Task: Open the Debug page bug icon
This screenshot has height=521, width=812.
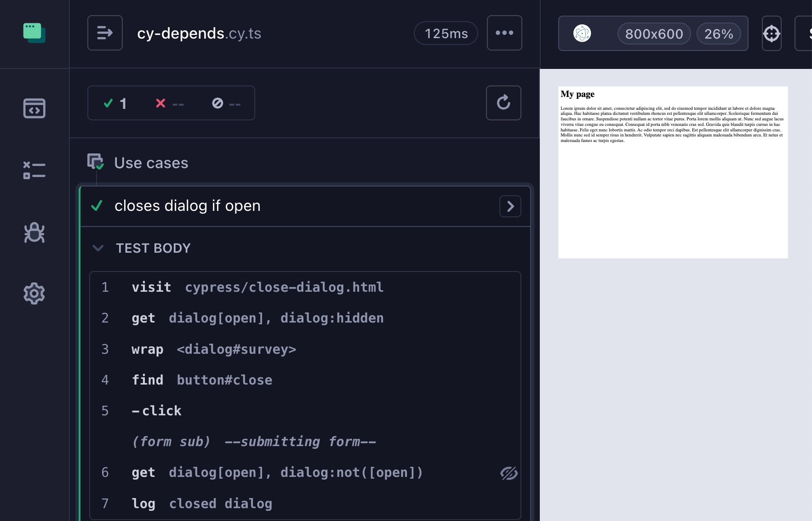Action: tap(34, 232)
